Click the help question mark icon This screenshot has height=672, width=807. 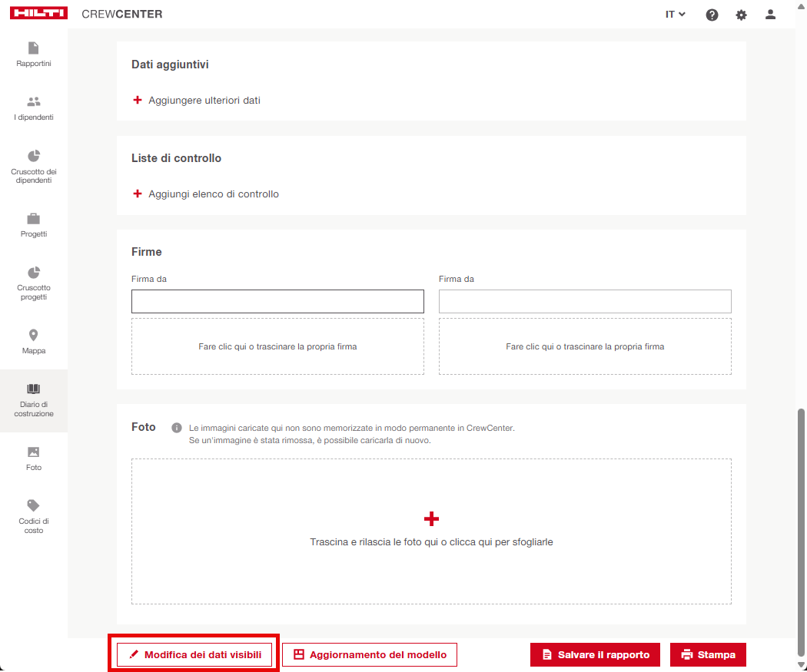712,15
